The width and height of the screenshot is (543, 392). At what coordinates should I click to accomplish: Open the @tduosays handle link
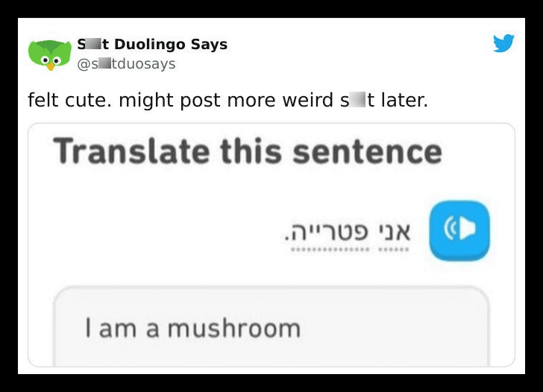click(126, 64)
